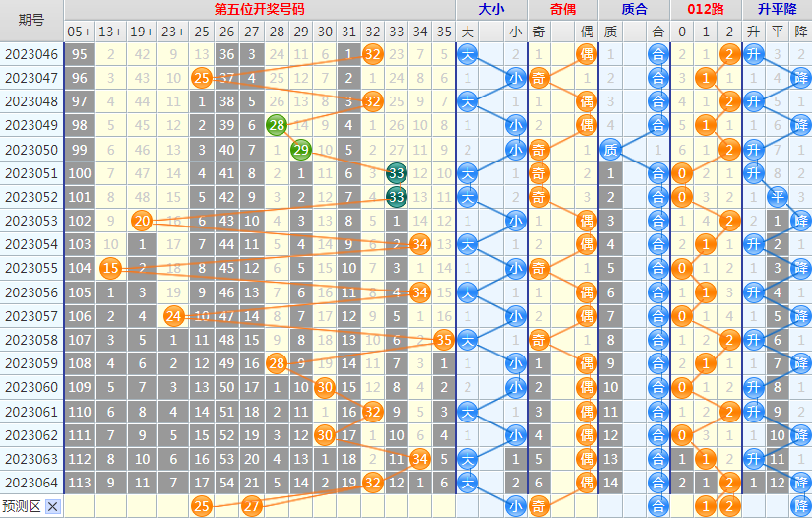Click the blue 大 ball in row 2023046
Screen dimensions: 812x518
click(468, 54)
